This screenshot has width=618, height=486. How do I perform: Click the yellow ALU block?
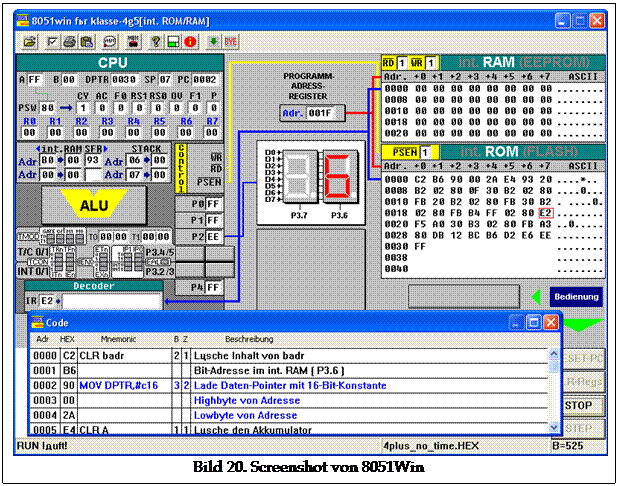point(94,204)
